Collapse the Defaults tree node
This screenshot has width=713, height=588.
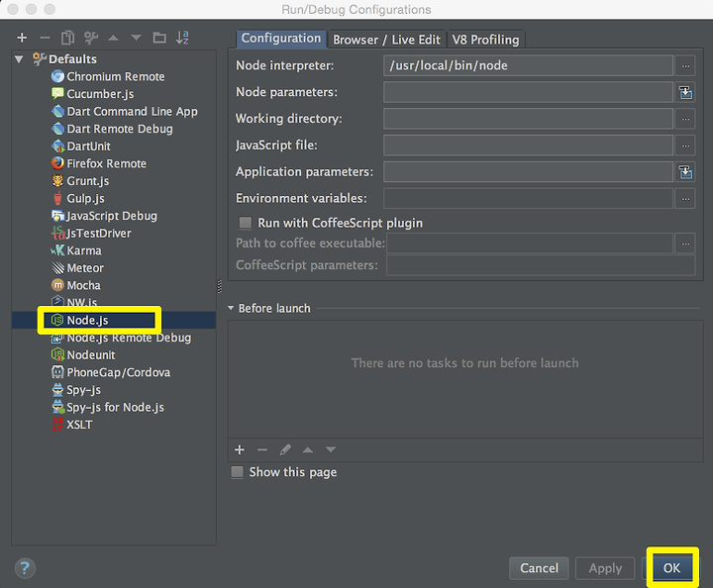pyautogui.click(x=19, y=59)
